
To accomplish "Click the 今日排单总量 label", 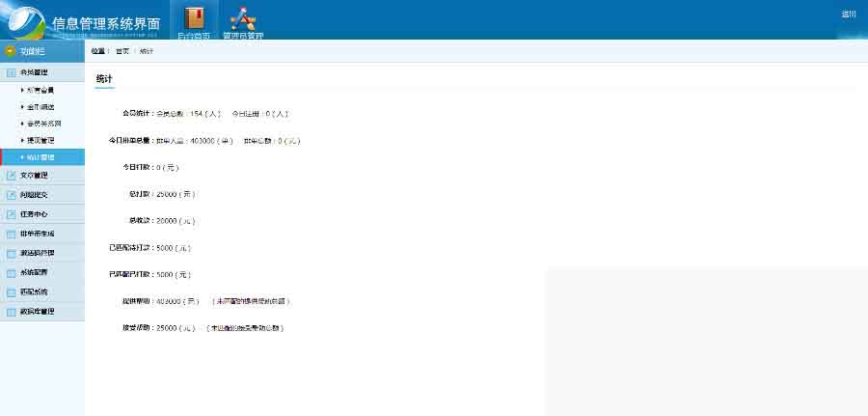I will [129, 141].
